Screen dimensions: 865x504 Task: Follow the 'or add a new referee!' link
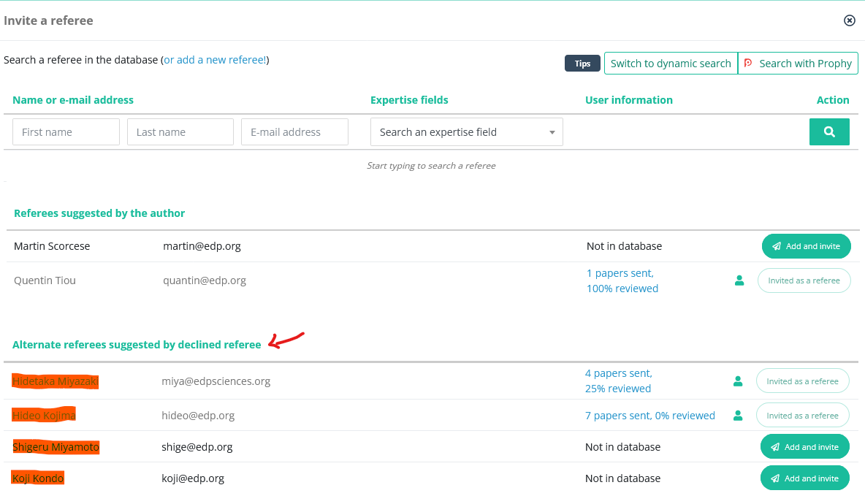pyautogui.click(x=215, y=60)
